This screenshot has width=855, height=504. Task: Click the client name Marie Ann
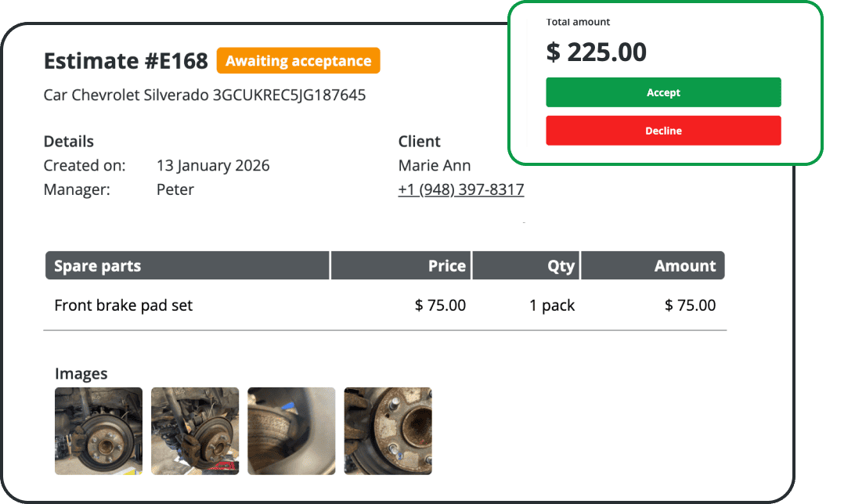click(x=435, y=165)
